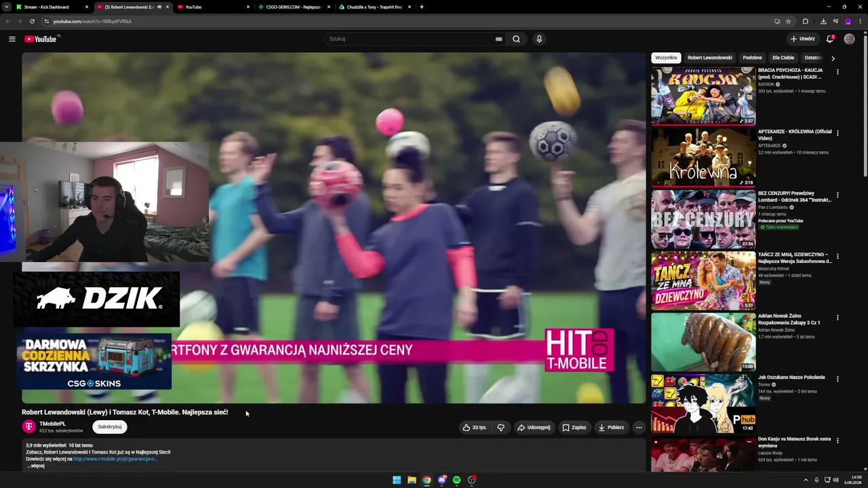Open a new browser tab
868x488 pixels.
422,7
